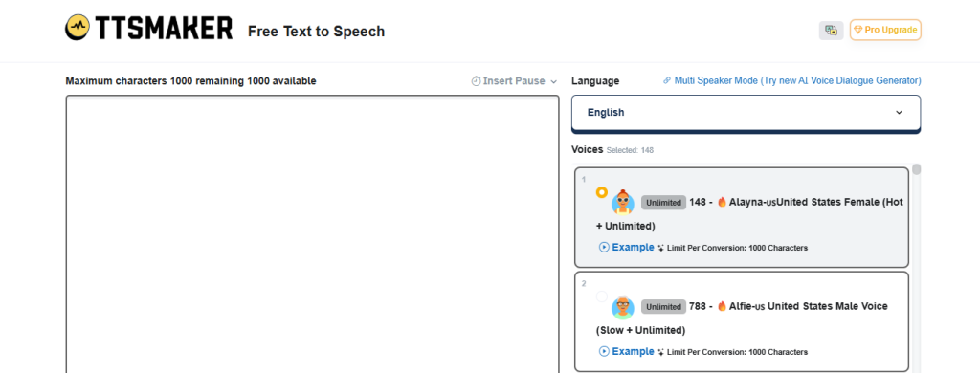
Task: Click the Unlimited badge on Alayna voice
Action: (x=663, y=203)
